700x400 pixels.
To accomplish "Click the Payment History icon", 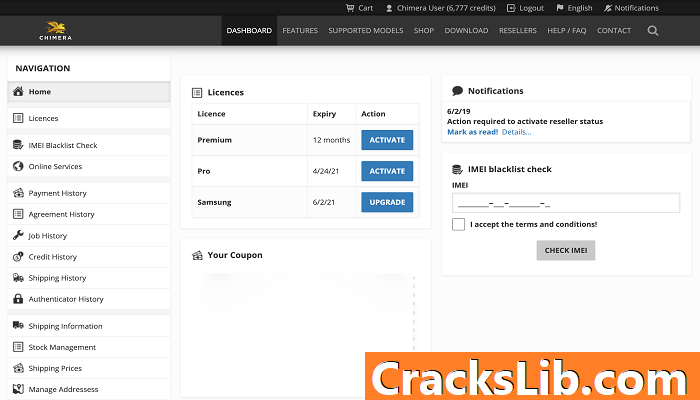I will point(18,193).
